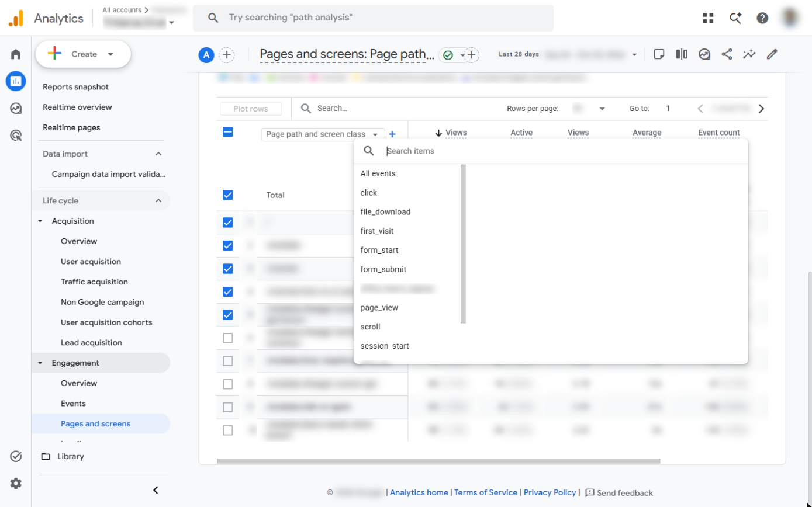
Task: Open the Admin gear icon
Action: 16,483
